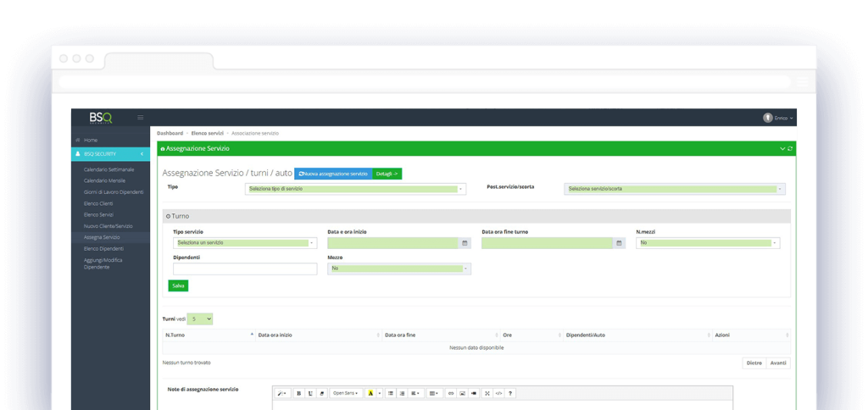The image size is (868, 410).
Task: Apply bold formatting in the notes editor
Action: pyautogui.click(x=298, y=393)
